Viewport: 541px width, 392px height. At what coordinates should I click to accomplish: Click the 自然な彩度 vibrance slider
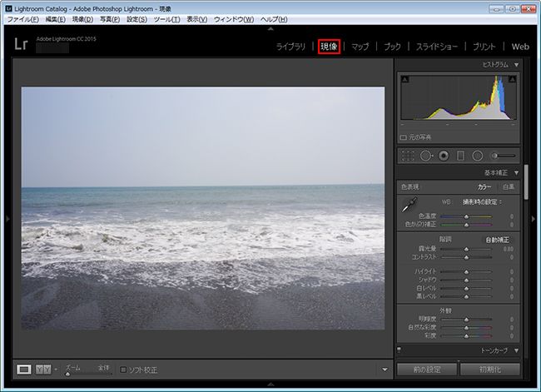466,327
